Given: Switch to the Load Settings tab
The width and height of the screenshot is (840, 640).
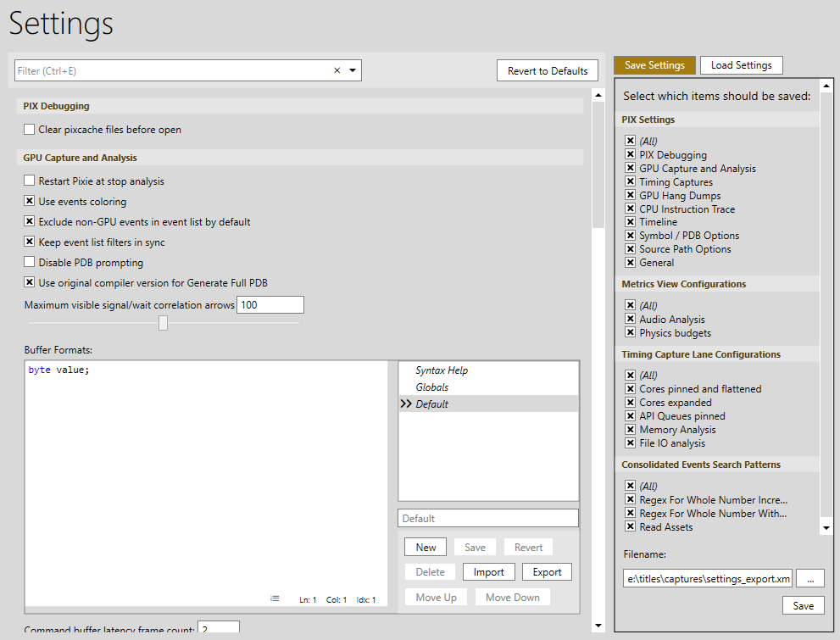Looking at the screenshot, I should (741, 65).
